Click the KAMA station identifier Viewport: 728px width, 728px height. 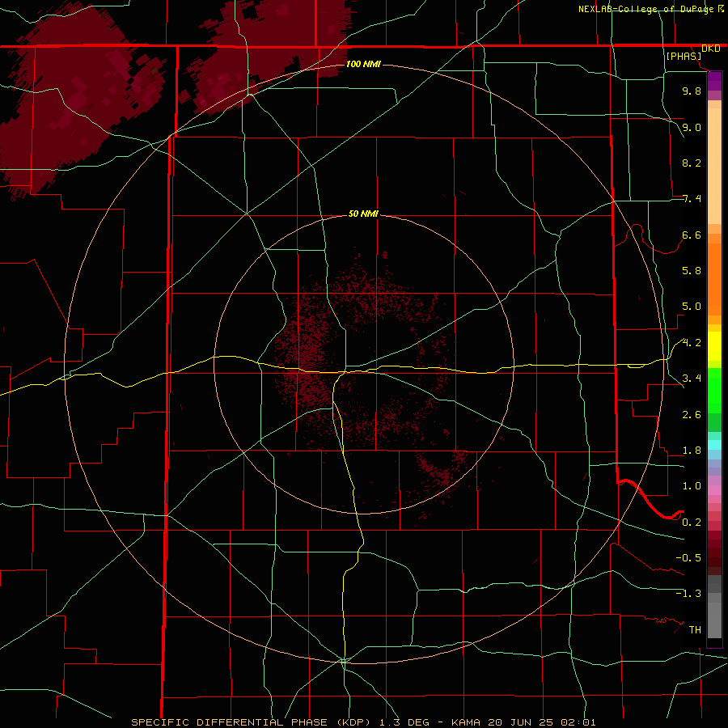(x=467, y=722)
